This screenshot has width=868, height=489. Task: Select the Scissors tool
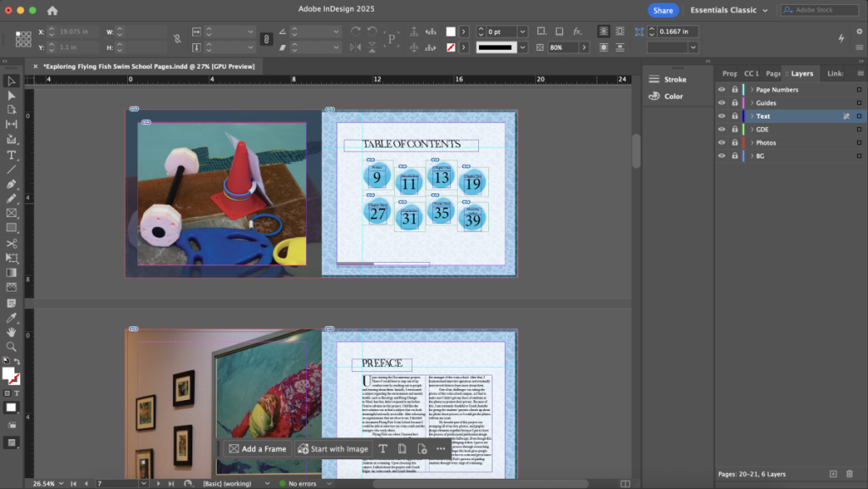[x=11, y=243]
